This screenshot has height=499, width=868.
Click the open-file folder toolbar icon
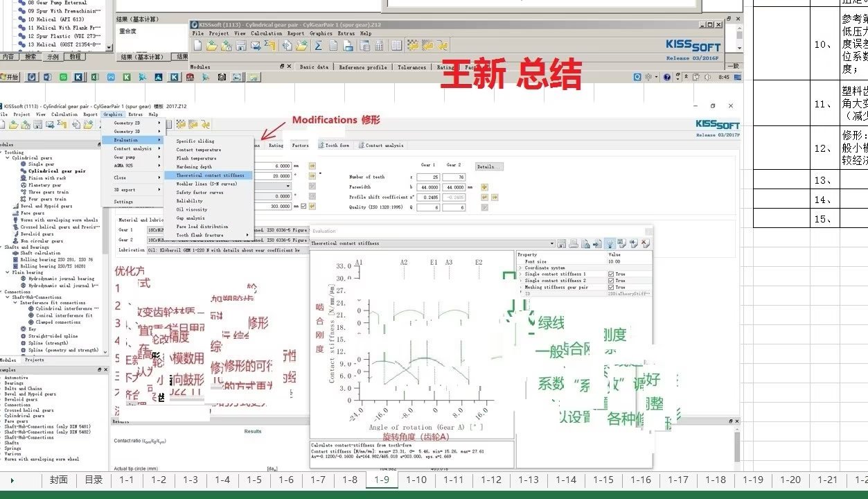pyautogui.click(x=13, y=124)
